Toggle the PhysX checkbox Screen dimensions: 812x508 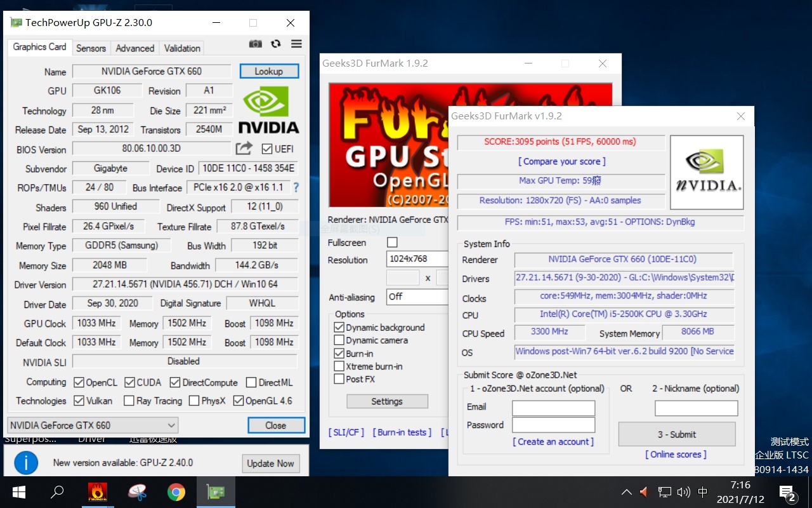[194, 401]
